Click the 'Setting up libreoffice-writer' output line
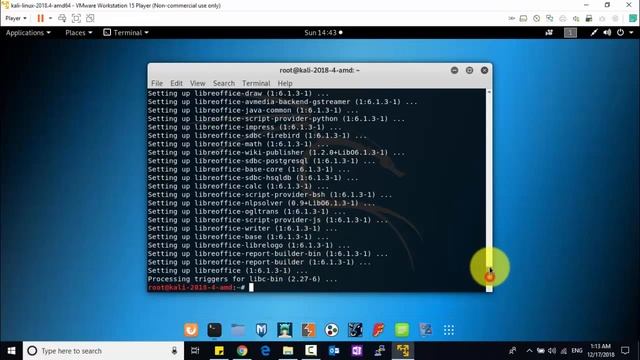 (x=242, y=229)
